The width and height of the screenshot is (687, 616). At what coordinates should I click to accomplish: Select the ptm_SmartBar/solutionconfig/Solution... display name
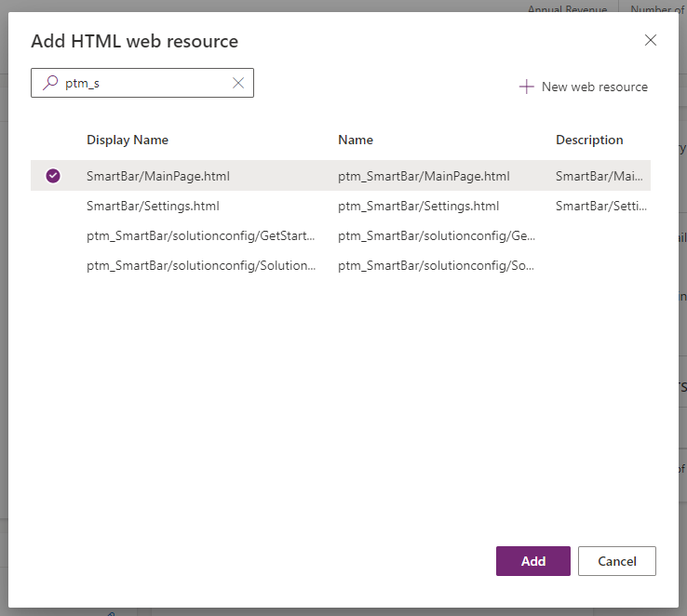201,265
